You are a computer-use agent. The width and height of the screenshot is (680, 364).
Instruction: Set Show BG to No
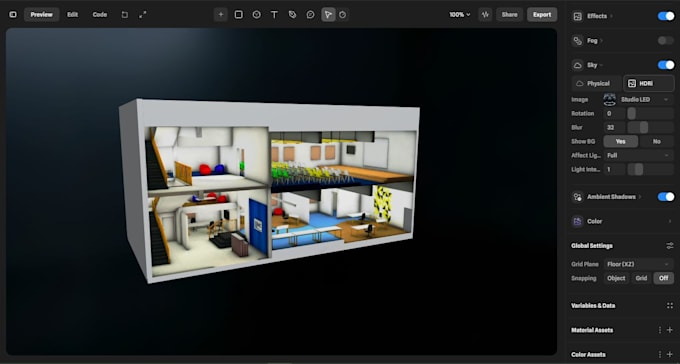pos(657,141)
